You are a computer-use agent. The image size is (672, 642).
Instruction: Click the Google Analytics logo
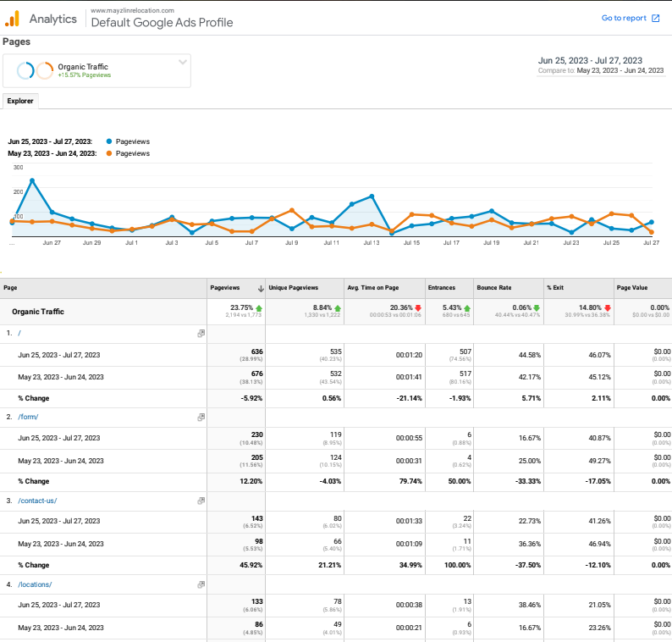pos(12,18)
